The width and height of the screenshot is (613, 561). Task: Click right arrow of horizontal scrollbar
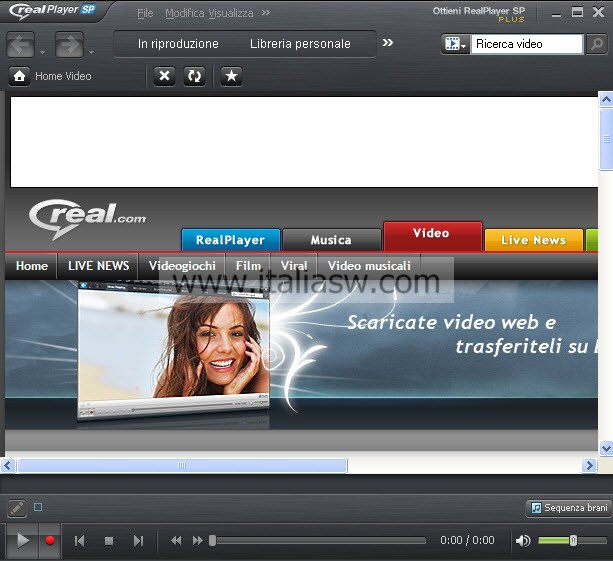pyautogui.click(x=589, y=466)
